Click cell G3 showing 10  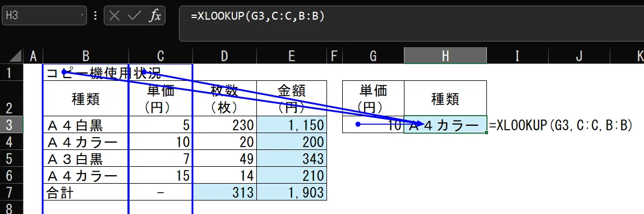(x=373, y=125)
